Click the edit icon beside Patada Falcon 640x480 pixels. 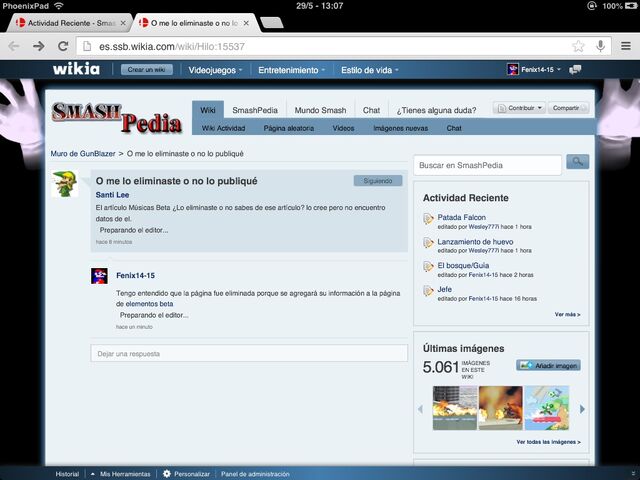pyautogui.click(x=428, y=219)
